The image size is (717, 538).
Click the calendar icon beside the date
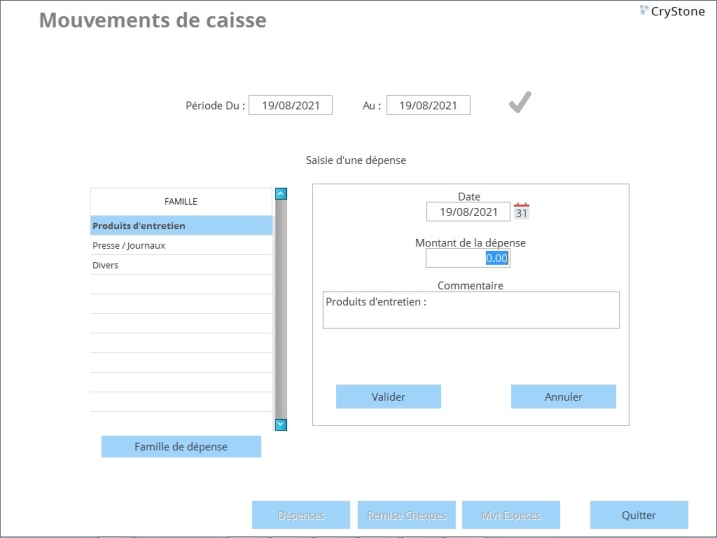pyautogui.click(x=521, y=211)
